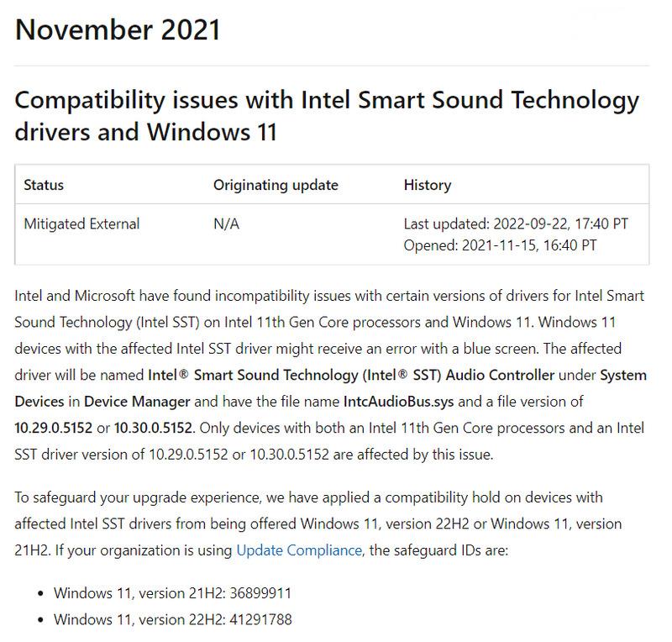Select the Mitigated External status cell
The image size is (672, 642).
pos(81,224)
